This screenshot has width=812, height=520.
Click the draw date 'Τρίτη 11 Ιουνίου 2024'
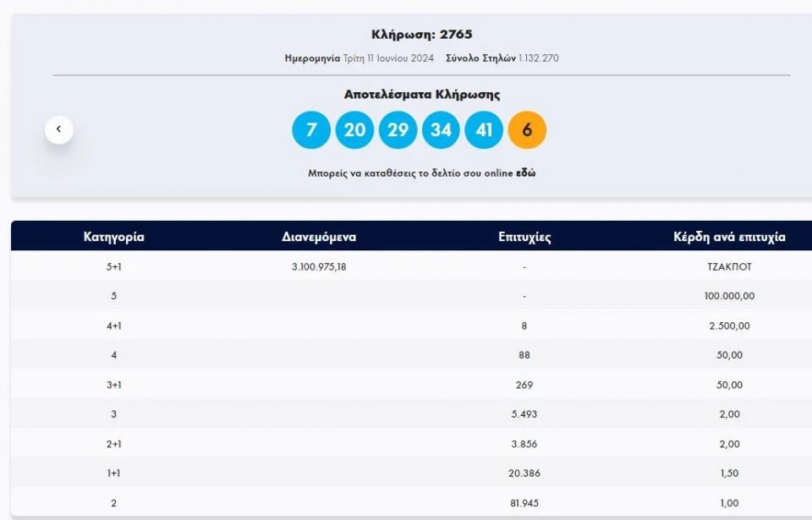click(388, 58)
